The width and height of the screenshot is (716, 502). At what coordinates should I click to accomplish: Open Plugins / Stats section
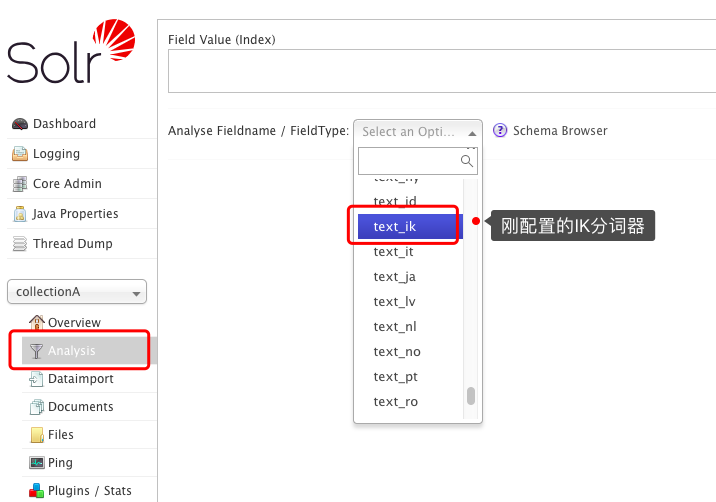(90, 491)
